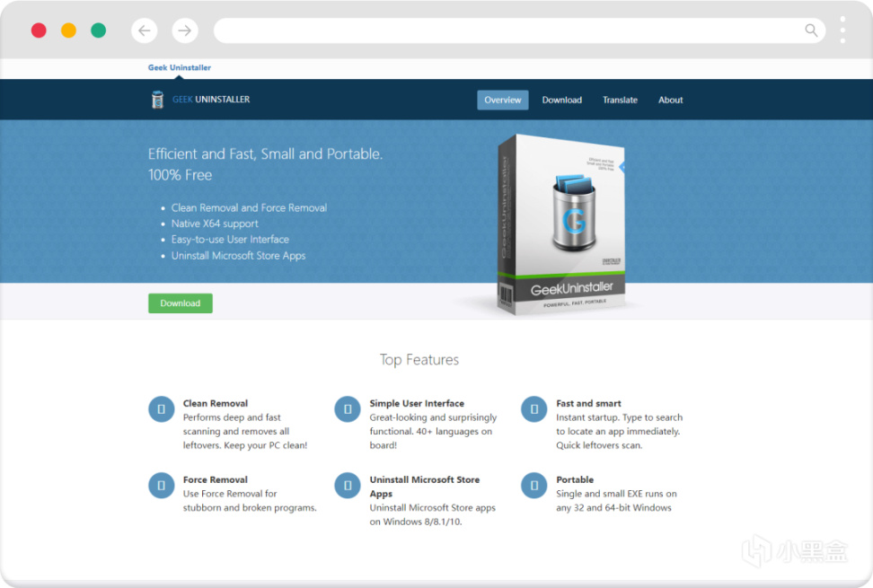The width and height of the screenshot is (873, 588).
Task: Select the Geek Uninstaller browser tab
Action: [180, 67]
